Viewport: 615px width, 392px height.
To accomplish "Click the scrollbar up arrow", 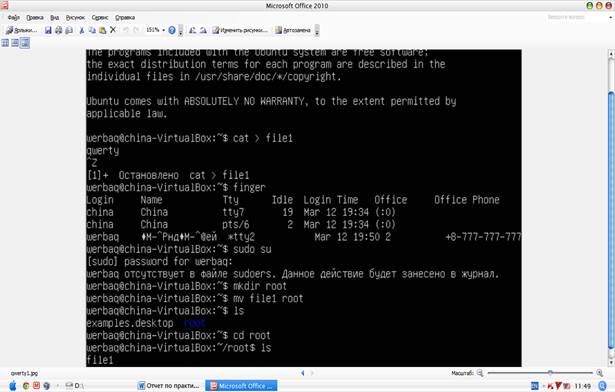I will click(x=611, y=53).
